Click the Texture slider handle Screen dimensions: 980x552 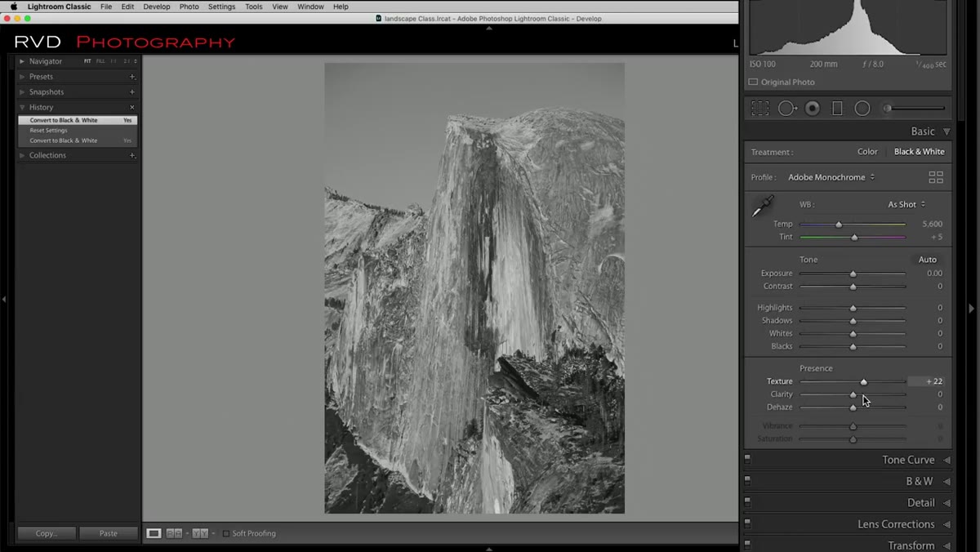coord(864,382)
